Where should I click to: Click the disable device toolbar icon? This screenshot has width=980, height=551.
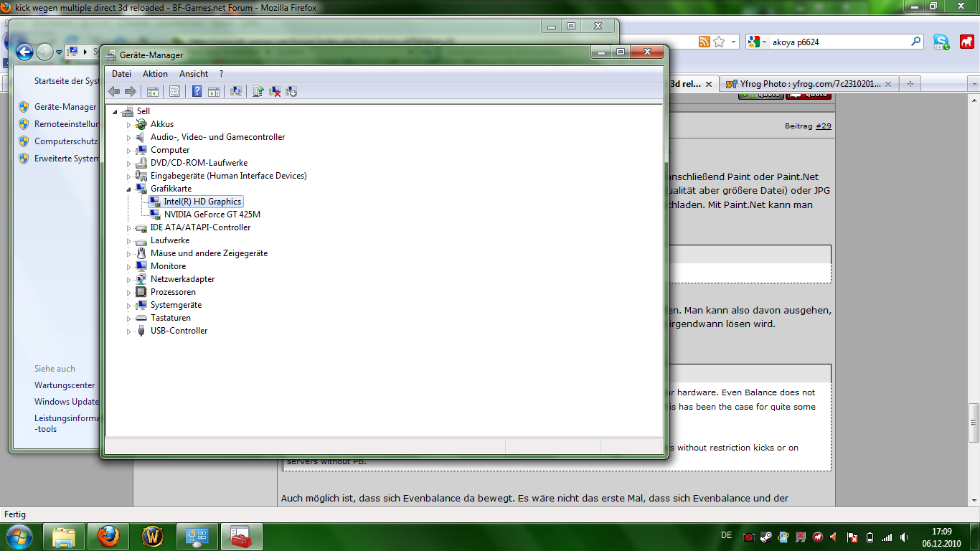pos(291,91)
